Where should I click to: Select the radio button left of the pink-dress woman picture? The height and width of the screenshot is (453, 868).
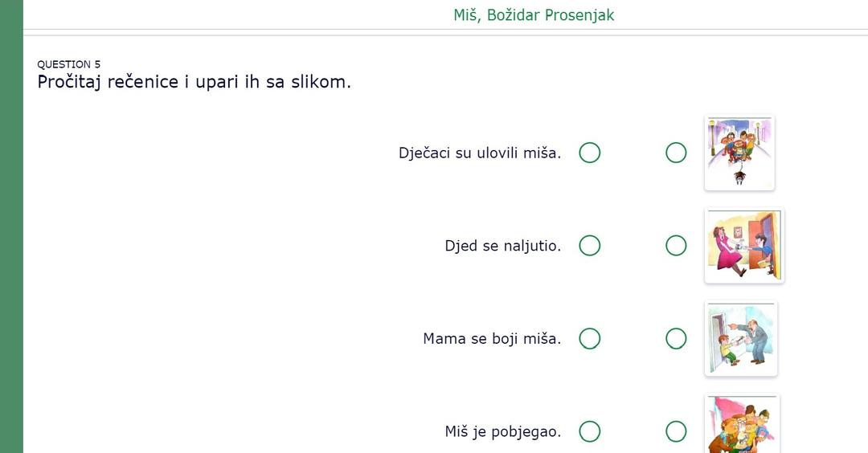[676, 246]
